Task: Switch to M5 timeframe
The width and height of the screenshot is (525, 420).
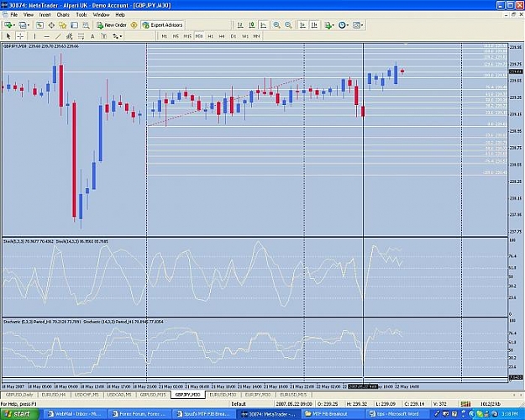Action: click(176, 36)
